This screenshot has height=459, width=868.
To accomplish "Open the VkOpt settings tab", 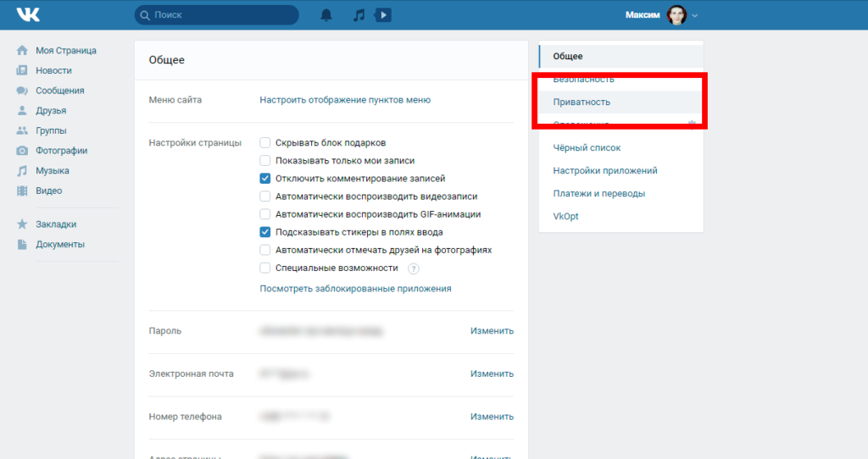I will 621,216.
